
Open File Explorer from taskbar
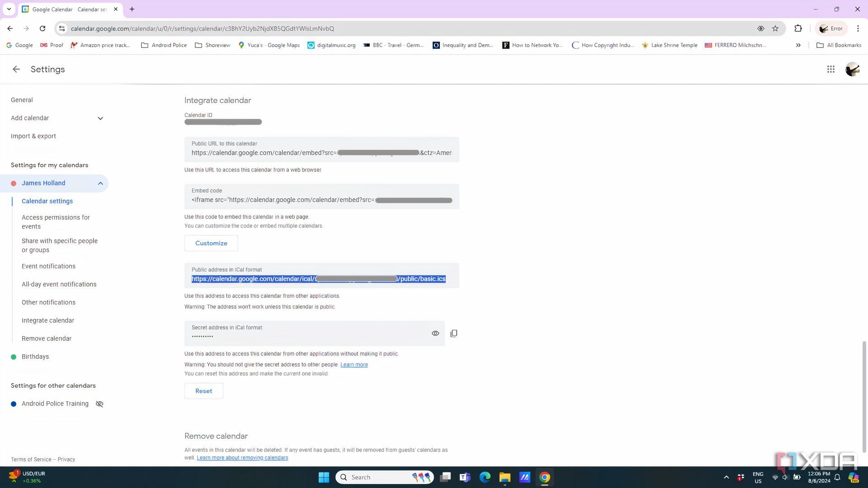click(505, 477)
